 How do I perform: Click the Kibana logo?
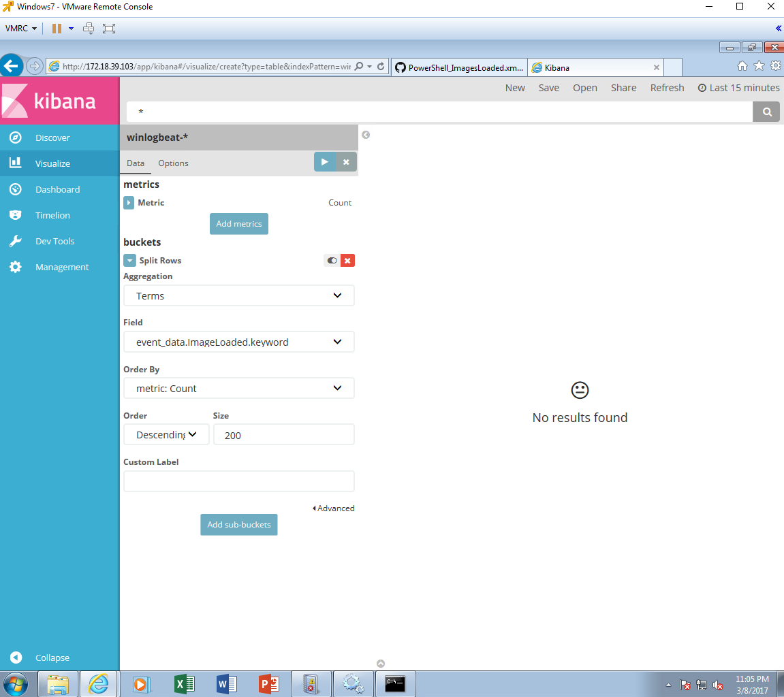point(59,101)
